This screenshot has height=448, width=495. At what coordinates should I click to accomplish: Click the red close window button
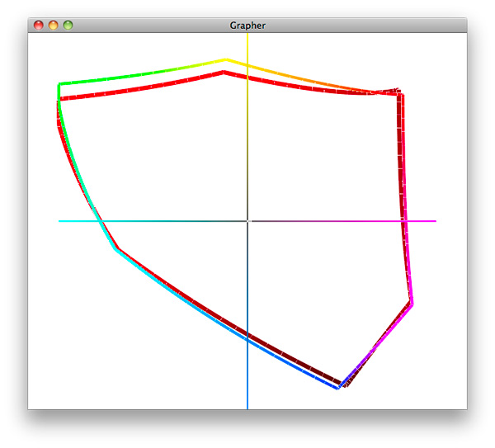pos(39,26)
